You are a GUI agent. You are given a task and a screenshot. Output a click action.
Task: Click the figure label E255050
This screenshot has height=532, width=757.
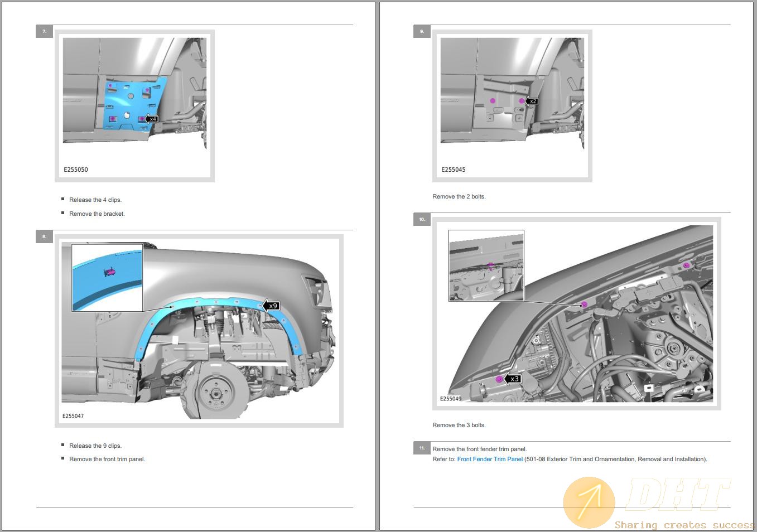76,170
